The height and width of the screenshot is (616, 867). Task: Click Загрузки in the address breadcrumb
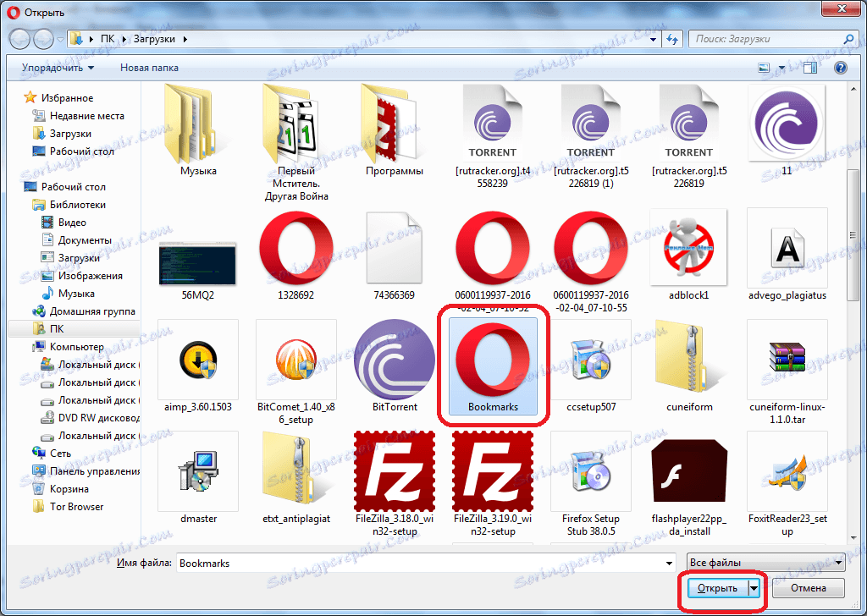154,39
